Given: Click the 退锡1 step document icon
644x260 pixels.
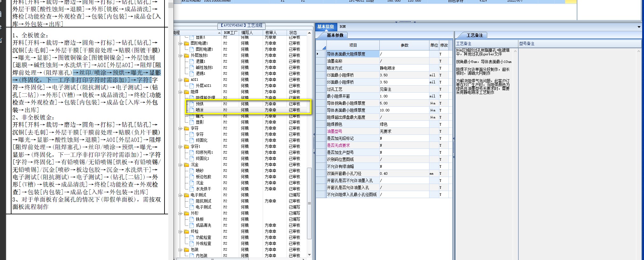Looking at the screenshot, I should [192, 74].
